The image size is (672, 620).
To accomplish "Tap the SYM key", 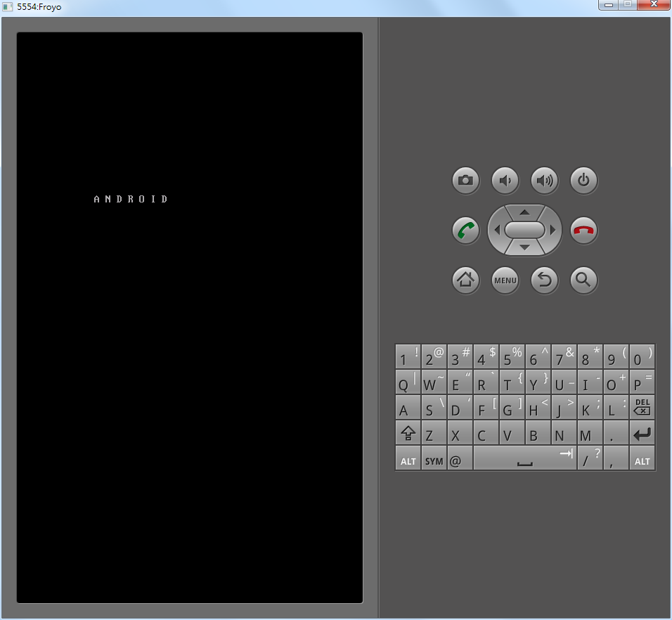I will [434, 458].
